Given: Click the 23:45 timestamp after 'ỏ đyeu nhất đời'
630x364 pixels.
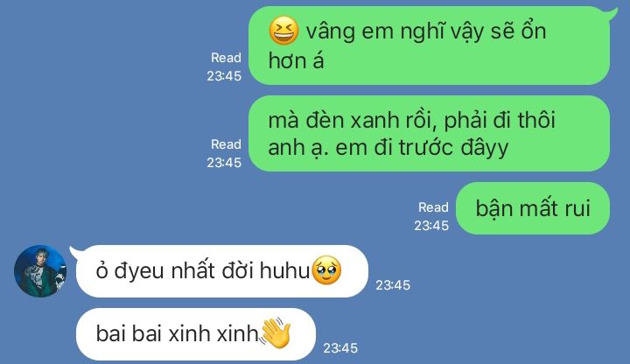Looking at the screenshot, I should coord(393,285).
